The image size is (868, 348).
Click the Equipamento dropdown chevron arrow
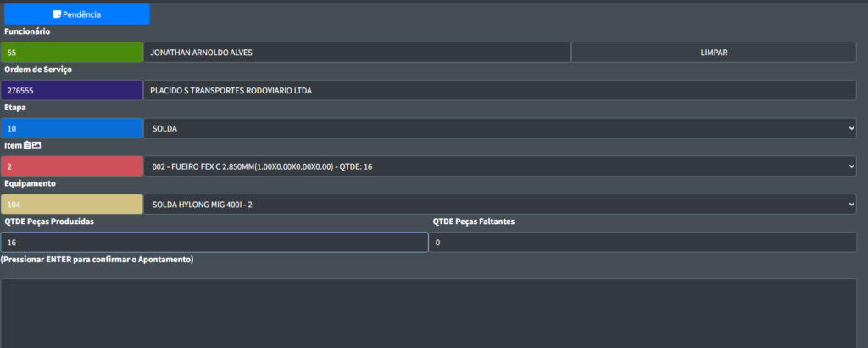point(850,205)
